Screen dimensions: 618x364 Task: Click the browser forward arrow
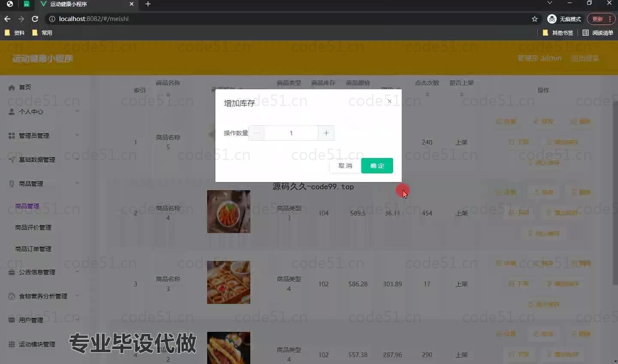click(21, 19)
